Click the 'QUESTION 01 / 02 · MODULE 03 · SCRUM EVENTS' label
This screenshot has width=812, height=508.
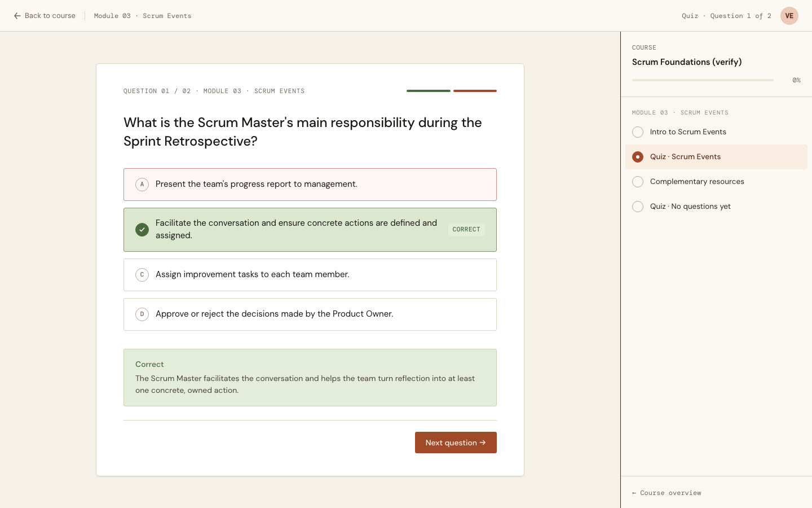(x=214, y=91)
